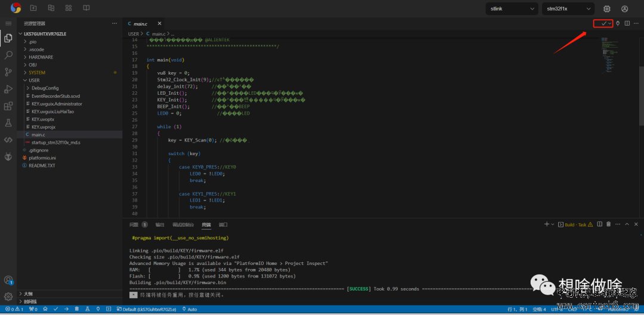Switch to the 端口 ports tab
Image resolution: width=644 pixels, height=315 pixels.
[x=223, y=225]
